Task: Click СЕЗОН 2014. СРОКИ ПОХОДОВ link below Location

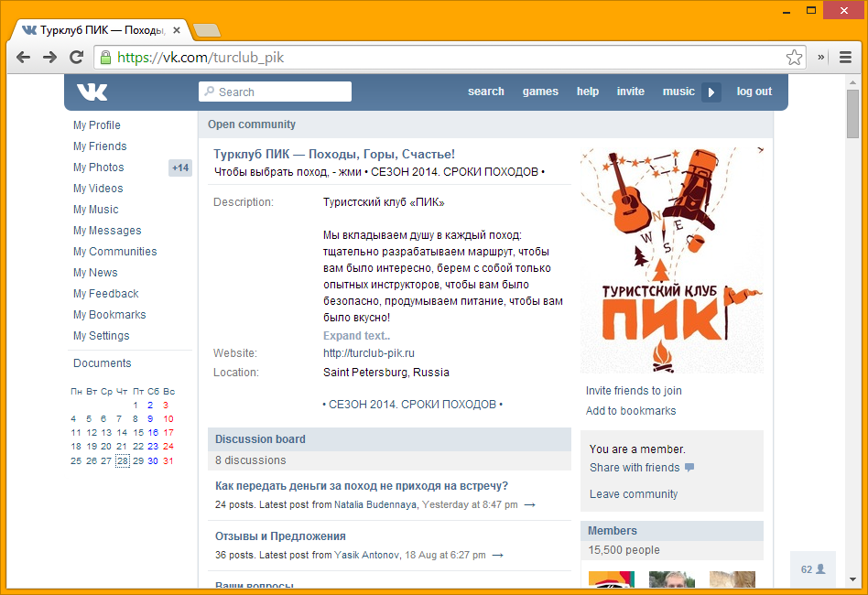Action: click(412, 404)
